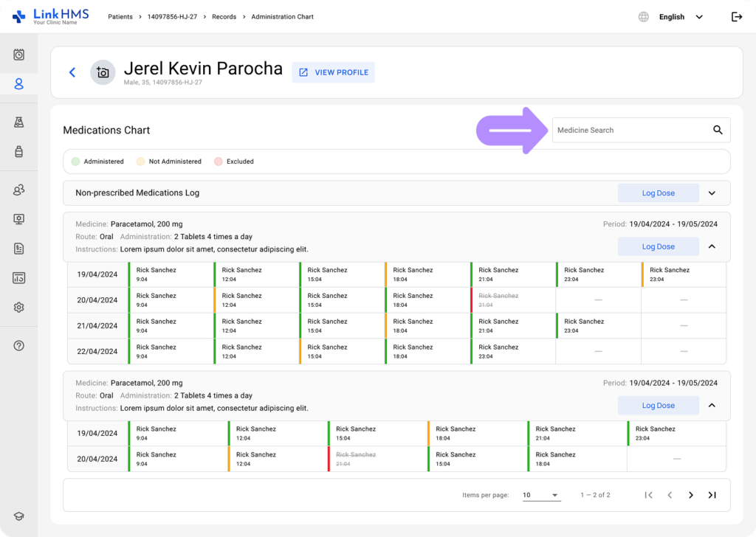Upload patient photo via camera avatar
756x537 pixels.
(103, 72)
